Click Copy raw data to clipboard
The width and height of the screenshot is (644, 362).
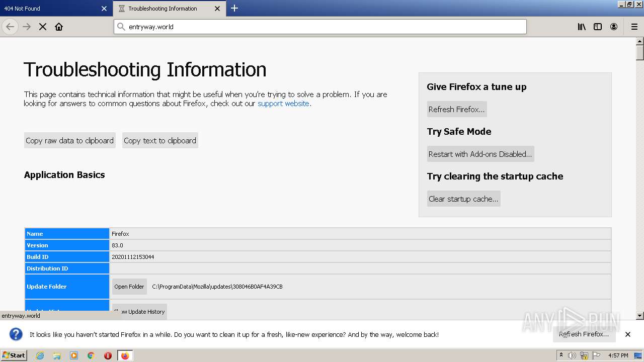pos(70,140)
